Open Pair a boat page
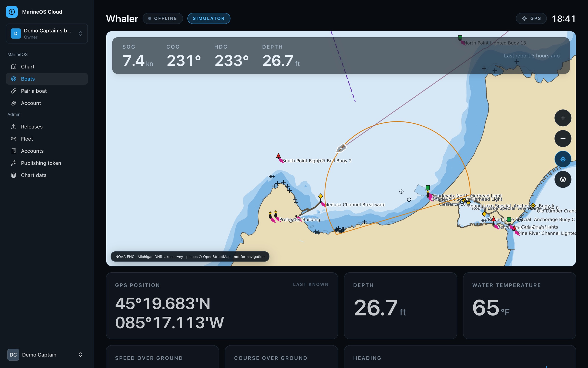Image resolution: width=588 pixels, height=368 pixels. (47, 91)
